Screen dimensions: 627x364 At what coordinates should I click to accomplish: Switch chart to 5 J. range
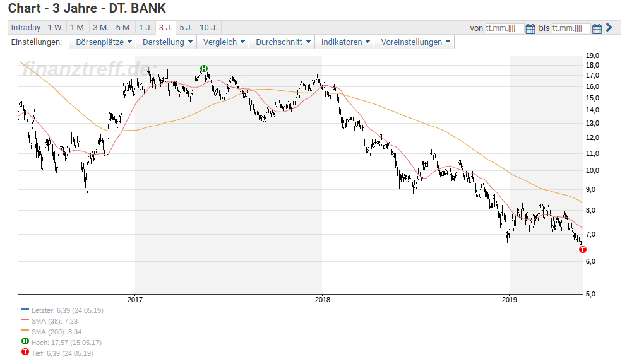click(x=186, y=28)
